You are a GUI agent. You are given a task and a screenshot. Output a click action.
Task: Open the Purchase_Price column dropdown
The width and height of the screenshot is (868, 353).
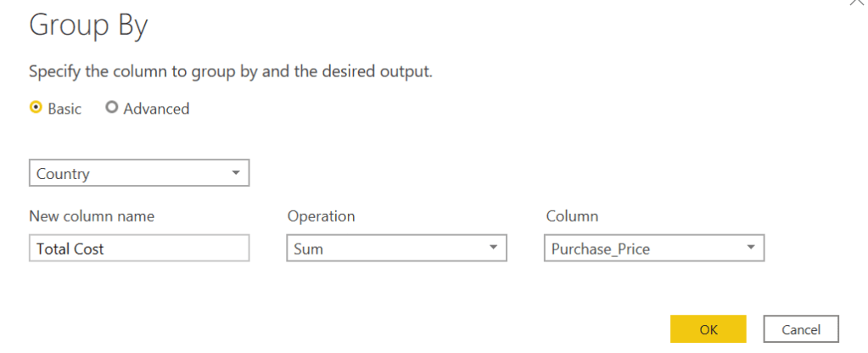653,249
